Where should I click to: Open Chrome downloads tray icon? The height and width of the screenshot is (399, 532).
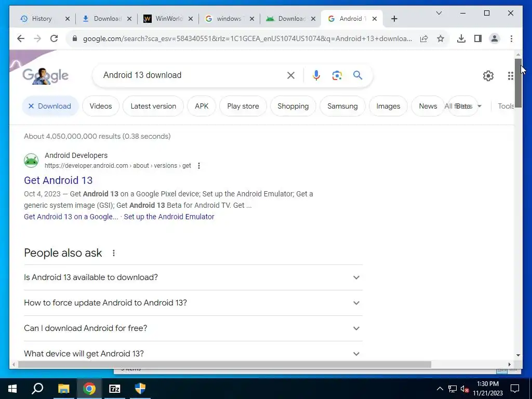461,38
